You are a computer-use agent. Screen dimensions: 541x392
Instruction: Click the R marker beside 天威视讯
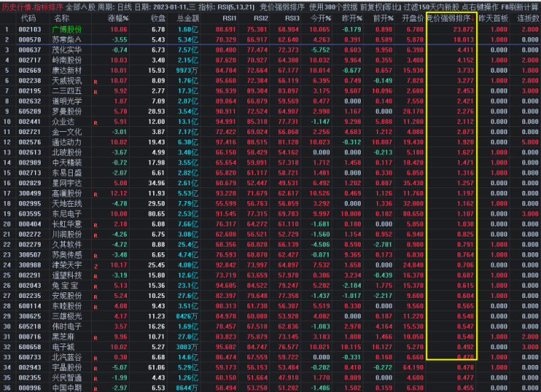[95, 82]
